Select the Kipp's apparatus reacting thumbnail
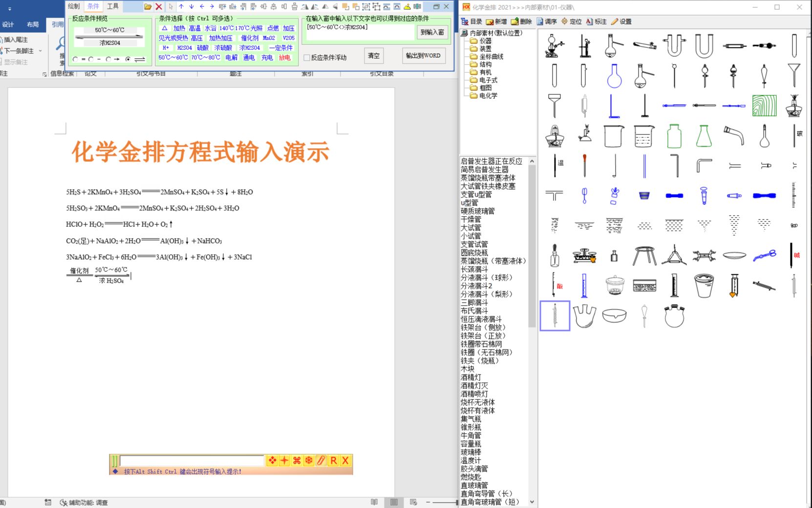The width and height of the screenshot is (812, 508). [555, 45]
